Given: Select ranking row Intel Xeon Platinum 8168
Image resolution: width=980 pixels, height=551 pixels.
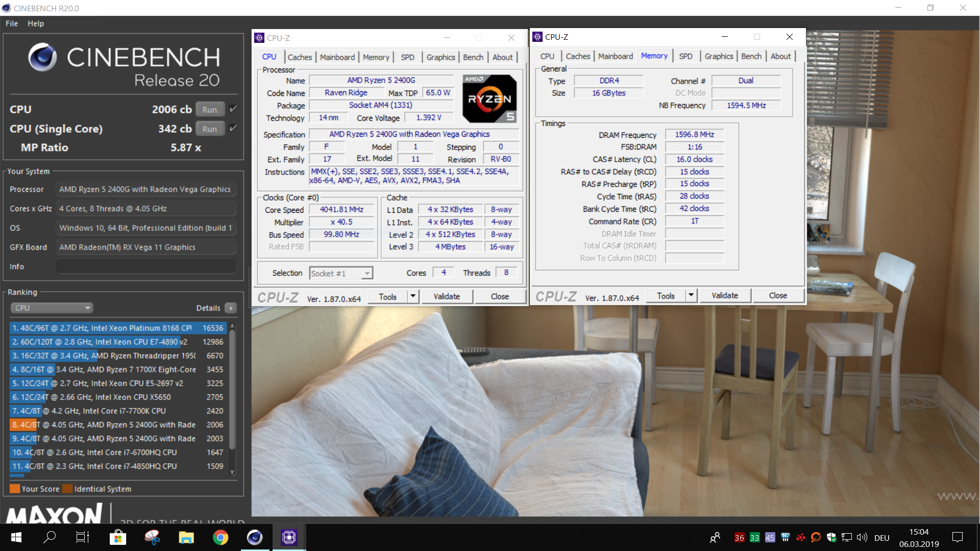Looking at the screenshot, I should click(117, 328).
